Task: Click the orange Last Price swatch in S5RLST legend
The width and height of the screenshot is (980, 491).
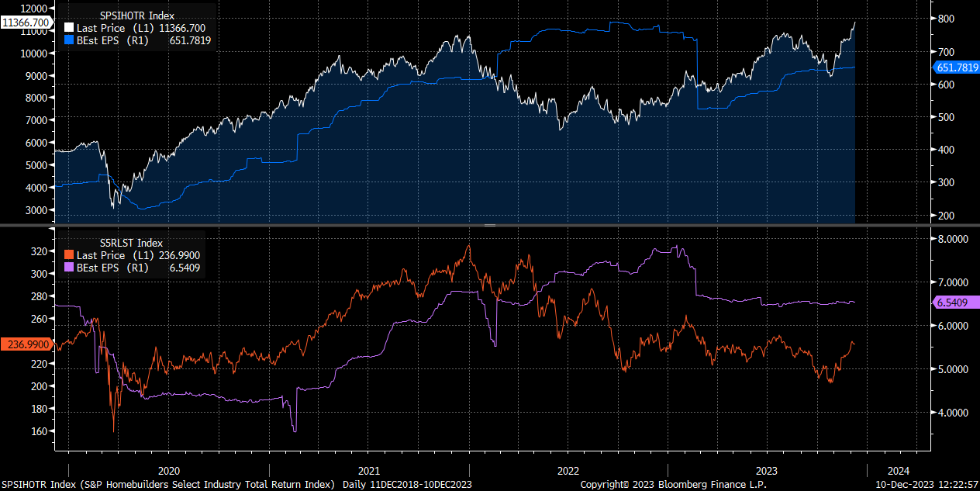Action: coord(68,255)
